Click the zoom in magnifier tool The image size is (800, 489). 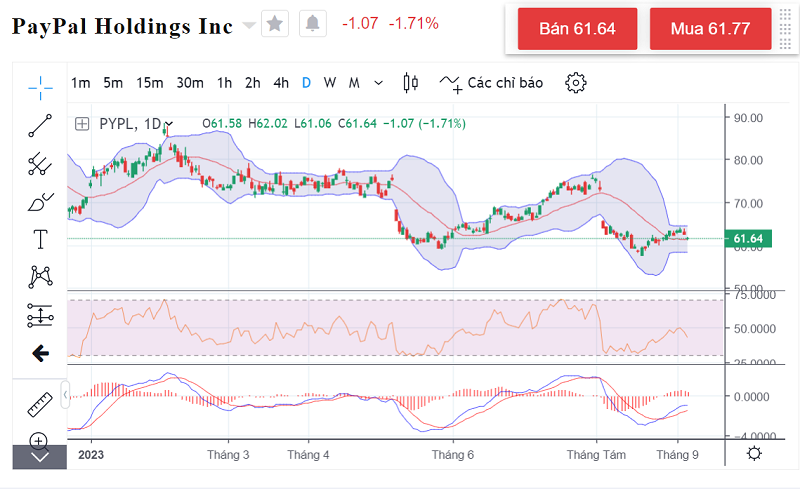point(40,440)
